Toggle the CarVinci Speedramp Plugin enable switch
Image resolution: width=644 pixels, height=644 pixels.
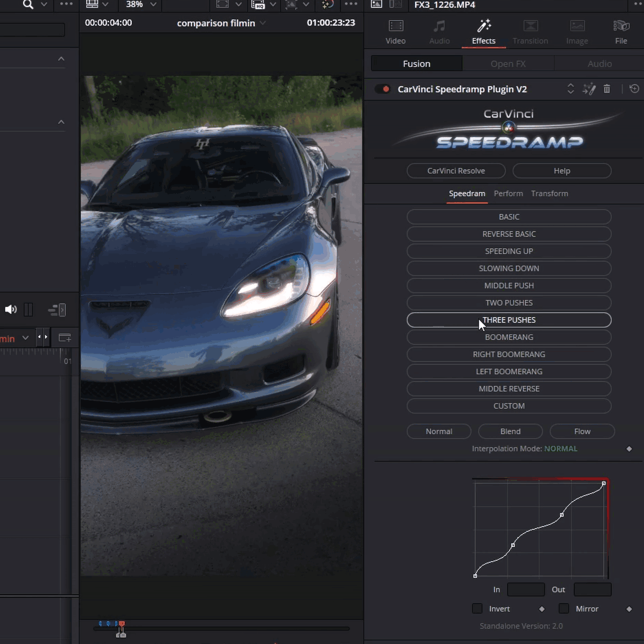[x=382, y=89]
